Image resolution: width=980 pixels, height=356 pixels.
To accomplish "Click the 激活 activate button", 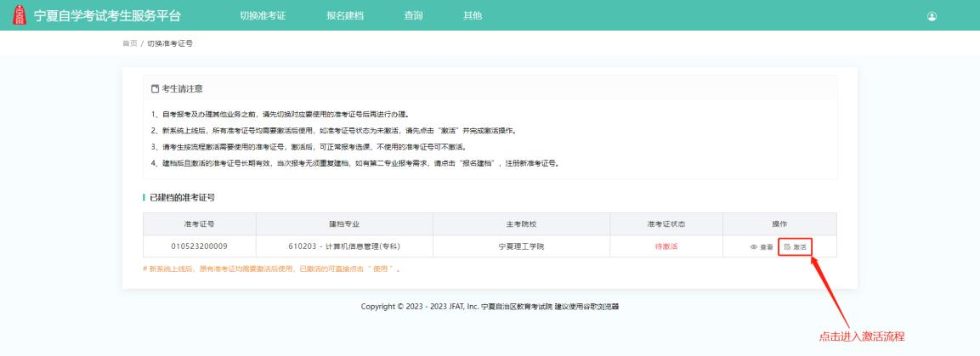I will (795, 246).
